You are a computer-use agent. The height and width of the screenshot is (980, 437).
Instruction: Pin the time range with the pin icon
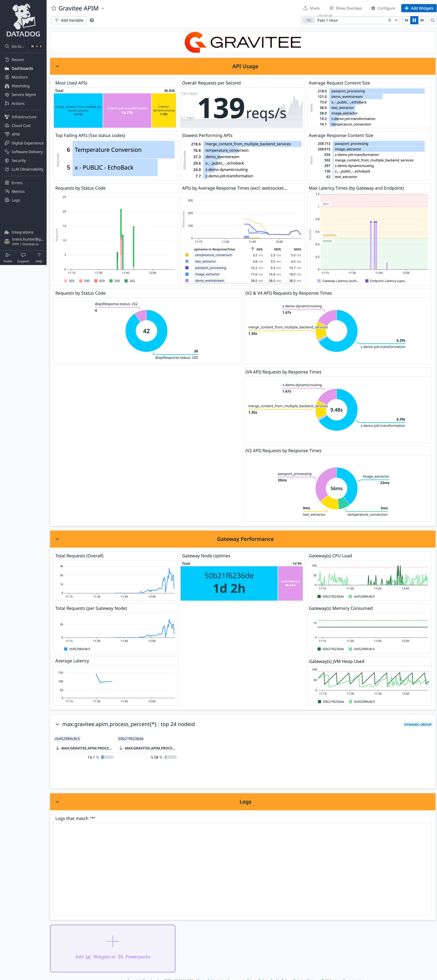tap(389, 21)
